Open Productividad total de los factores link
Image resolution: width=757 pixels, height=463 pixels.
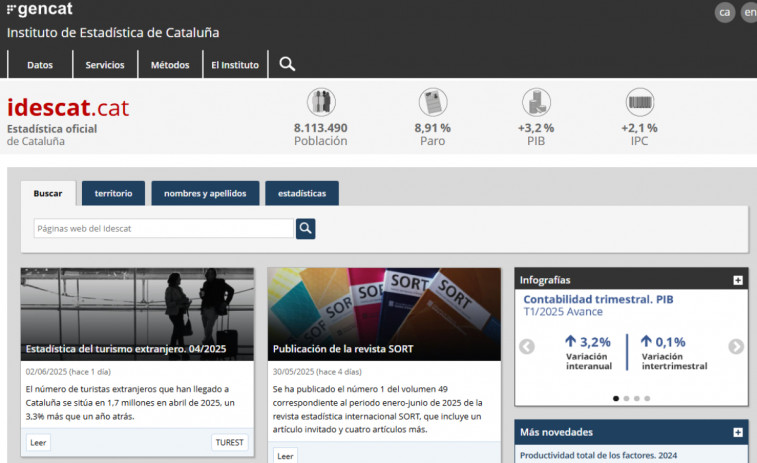598,455
